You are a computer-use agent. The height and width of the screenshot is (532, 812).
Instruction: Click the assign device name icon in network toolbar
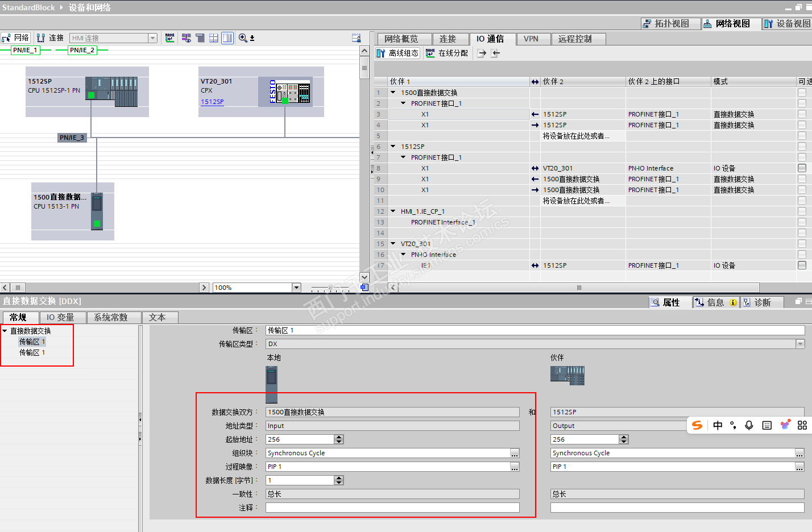tap(169, 38)
